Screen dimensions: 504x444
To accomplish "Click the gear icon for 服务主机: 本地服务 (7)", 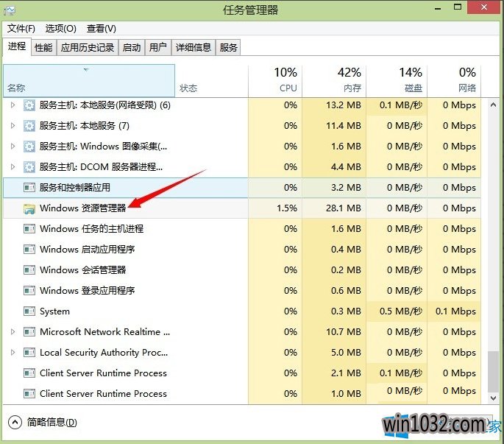I will pos(29,126).
